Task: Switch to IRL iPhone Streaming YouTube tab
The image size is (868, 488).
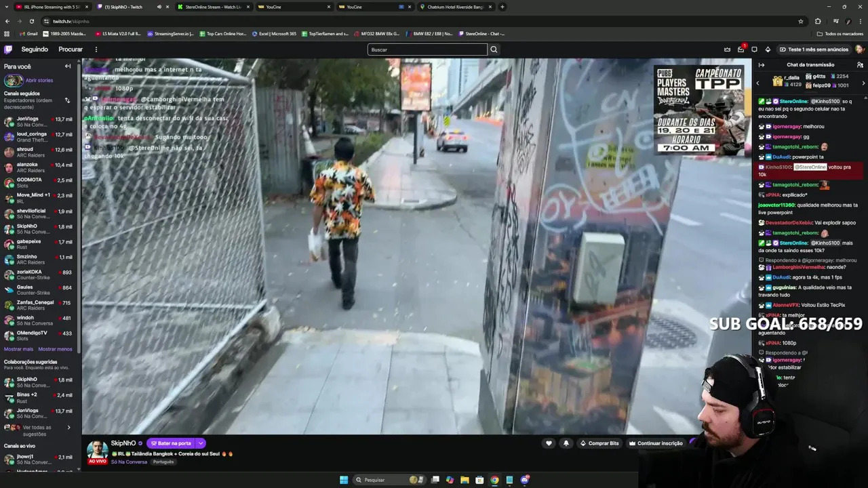Action: click(52, 7)
